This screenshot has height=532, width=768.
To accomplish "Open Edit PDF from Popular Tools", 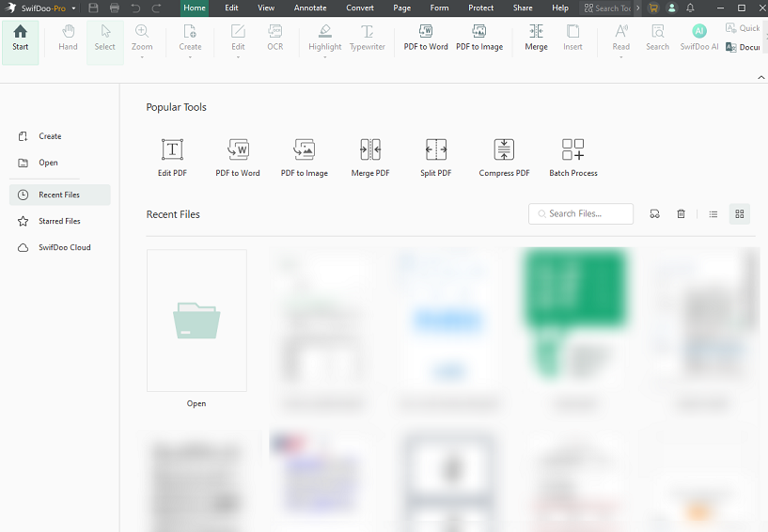I will tap(172, 158).
